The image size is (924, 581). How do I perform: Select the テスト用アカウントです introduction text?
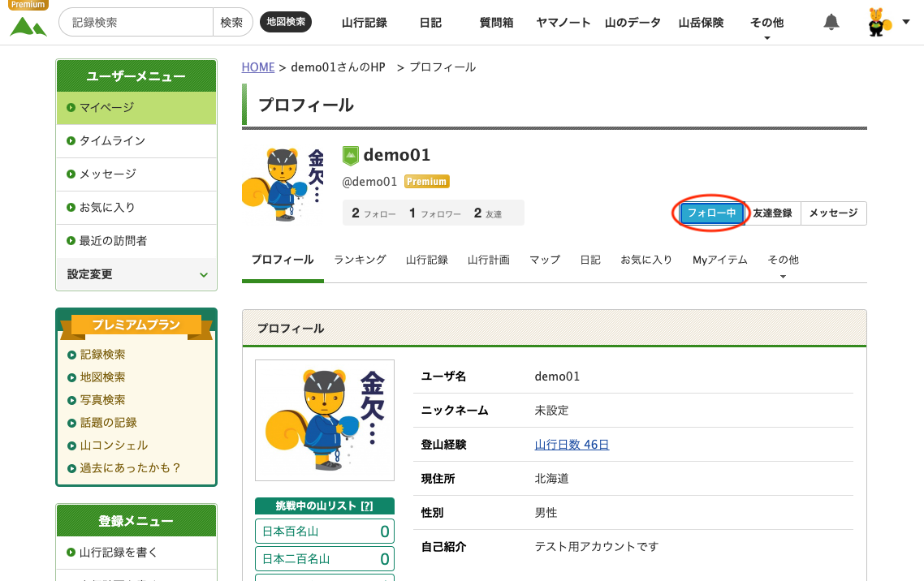pyautogui.click(x=596, y=547)
